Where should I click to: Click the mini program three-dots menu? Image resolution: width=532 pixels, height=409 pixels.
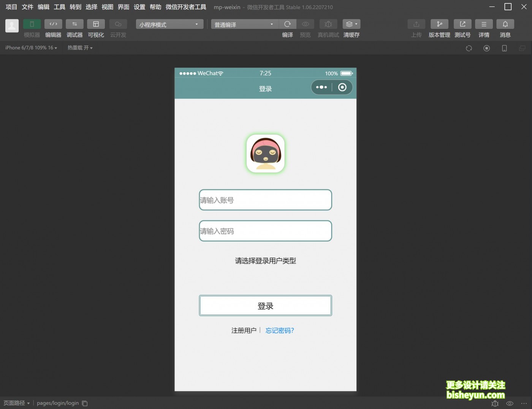321,87
